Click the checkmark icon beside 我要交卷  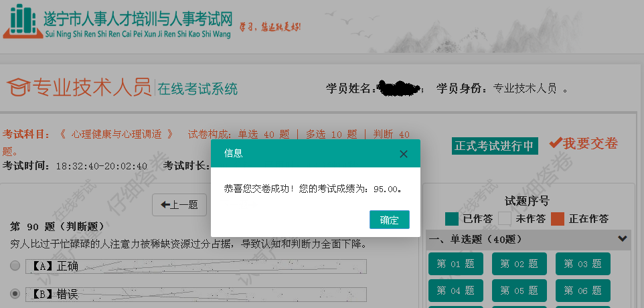(x=555, y=143)
